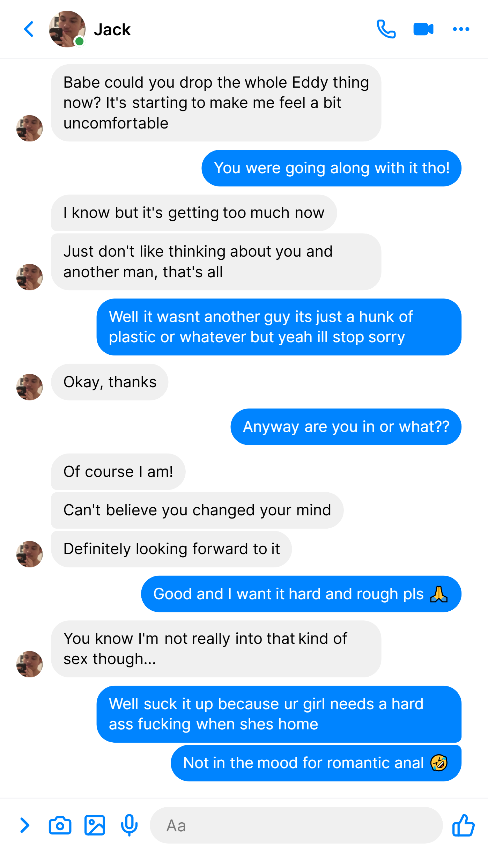Start a voice call with Jack

pyautogui.click(x=386, y=29)
